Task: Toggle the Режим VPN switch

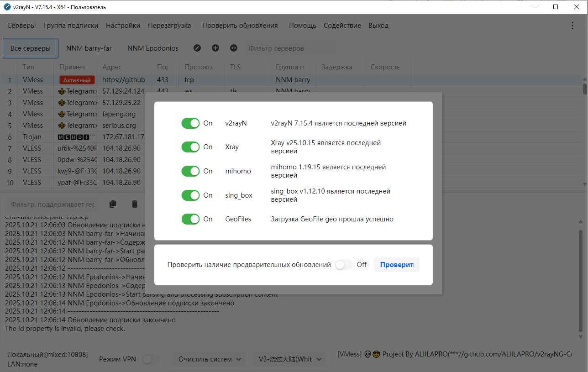Action: click(151, 359)
